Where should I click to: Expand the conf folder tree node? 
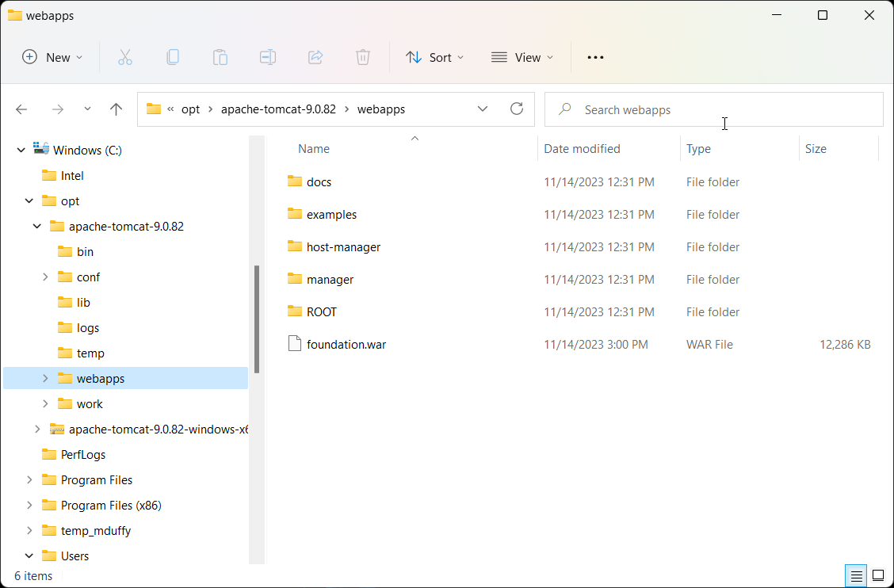(45, 277)
